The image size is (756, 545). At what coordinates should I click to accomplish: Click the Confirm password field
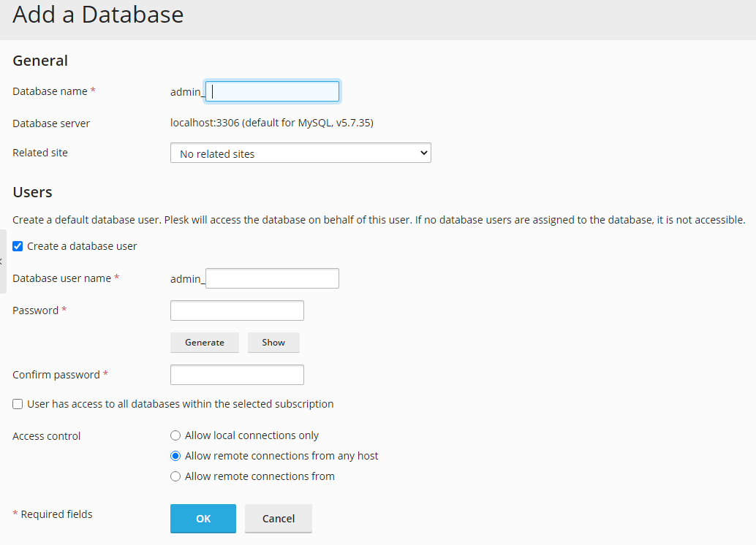[x=236, y=374]
